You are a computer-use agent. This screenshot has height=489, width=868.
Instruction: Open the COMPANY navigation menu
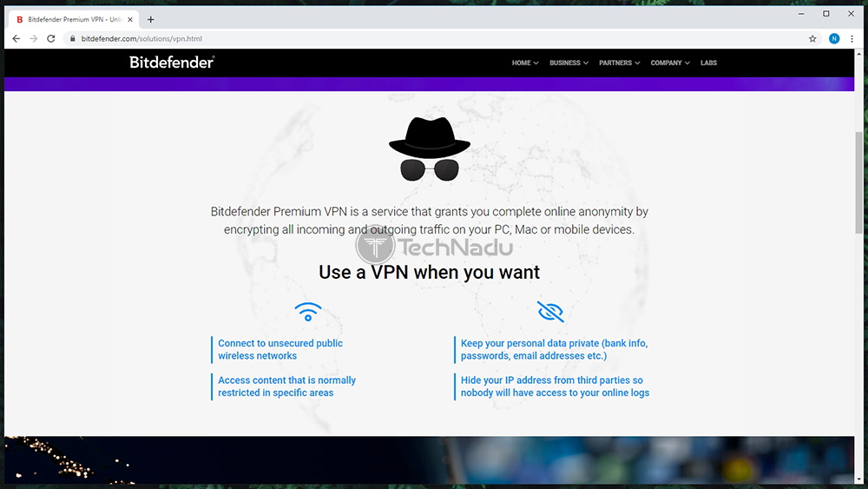point(670,63)
